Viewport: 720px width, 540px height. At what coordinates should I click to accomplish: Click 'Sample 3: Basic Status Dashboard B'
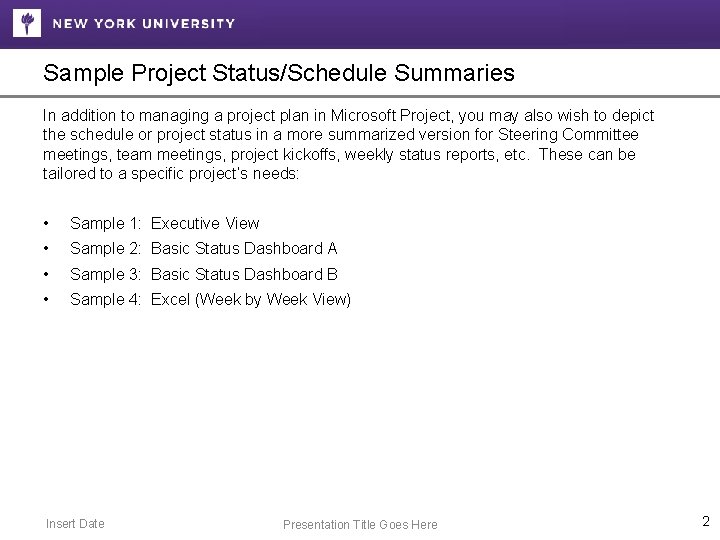point(204,274)
